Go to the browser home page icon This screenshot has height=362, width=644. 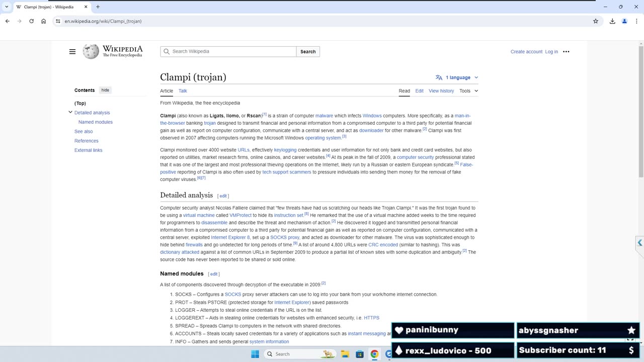[x=44, y=21]
